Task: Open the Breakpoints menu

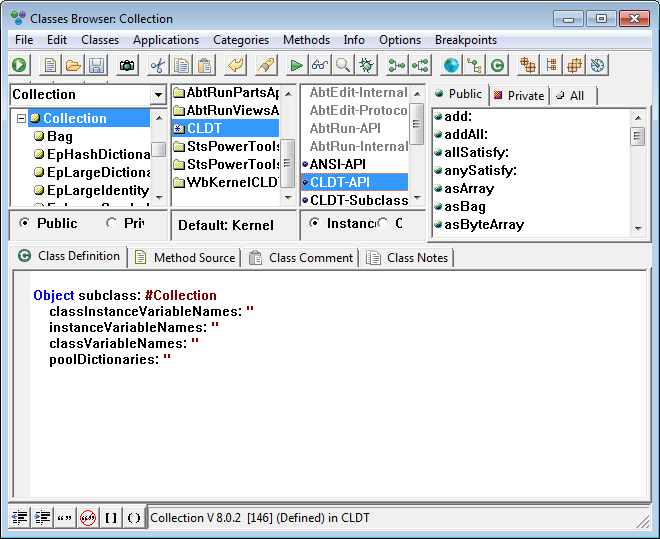Action: click(466, 40)
